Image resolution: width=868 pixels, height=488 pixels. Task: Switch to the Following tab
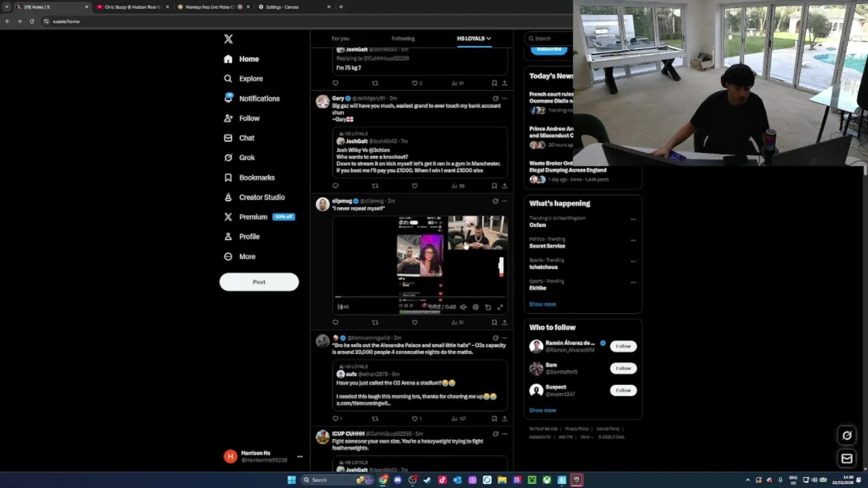click(x=403, y=39)
